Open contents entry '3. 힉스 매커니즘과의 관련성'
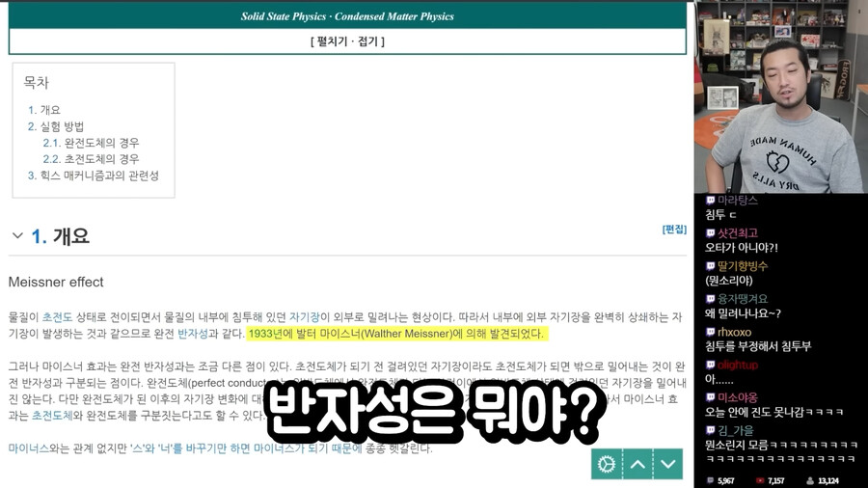Image resolution: width=868 pixels, height=488 pixels. 94,176
